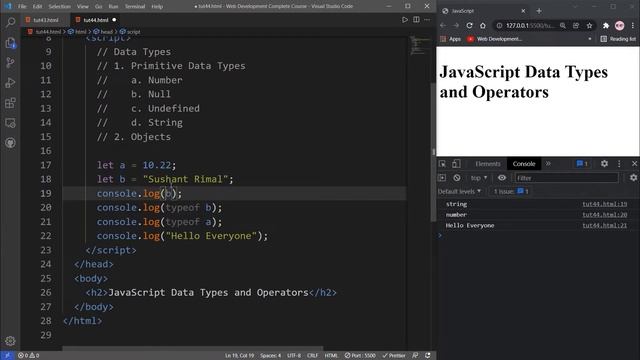This screenshot has height=360, width=640.
Task: Open tut44.html:21 source link
Action: pyautogui.click(x=604, y=225)
